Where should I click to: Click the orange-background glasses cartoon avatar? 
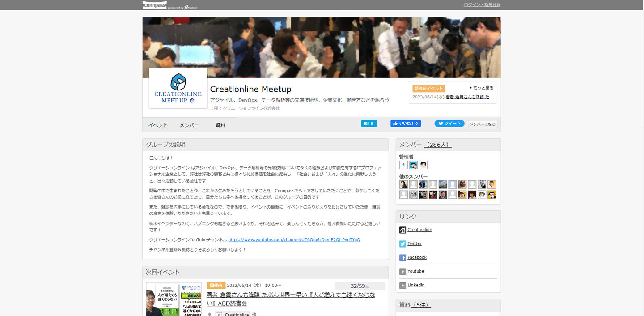click(492, 195)
